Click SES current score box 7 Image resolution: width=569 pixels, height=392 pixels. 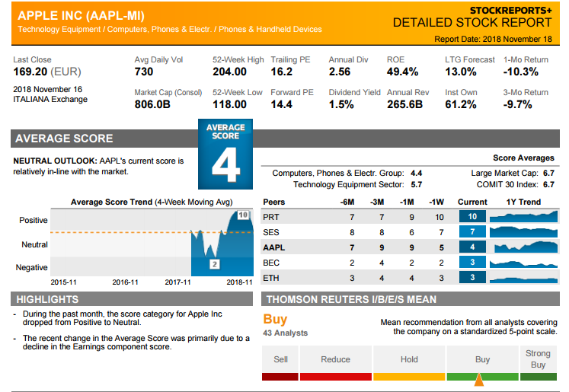(472, 231)
